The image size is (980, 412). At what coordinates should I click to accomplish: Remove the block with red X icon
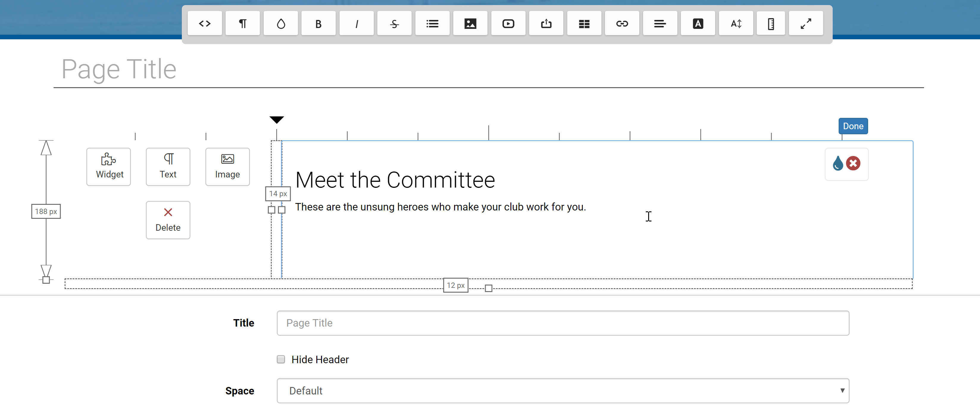853,164
